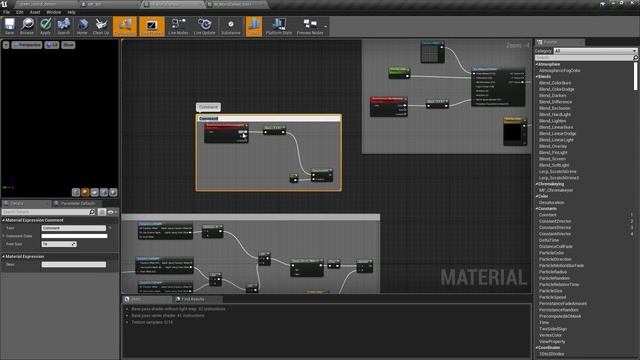
Task: Select Blend_Overlay in the palette
Action: click(553, 146)
